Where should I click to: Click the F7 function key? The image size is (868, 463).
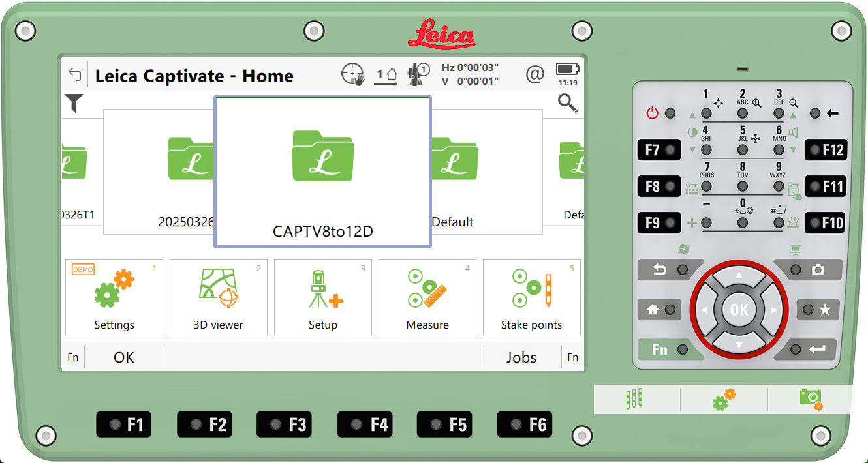click(659, 150)
